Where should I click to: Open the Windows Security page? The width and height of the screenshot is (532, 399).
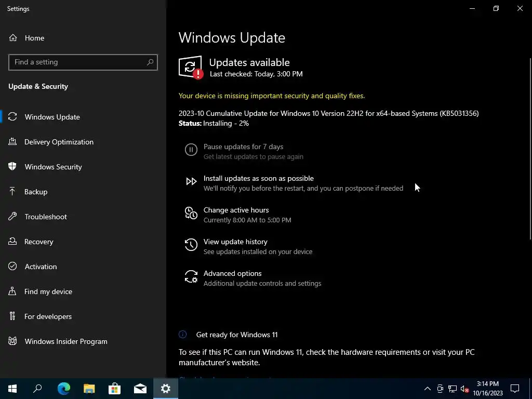tap(83, 167)
